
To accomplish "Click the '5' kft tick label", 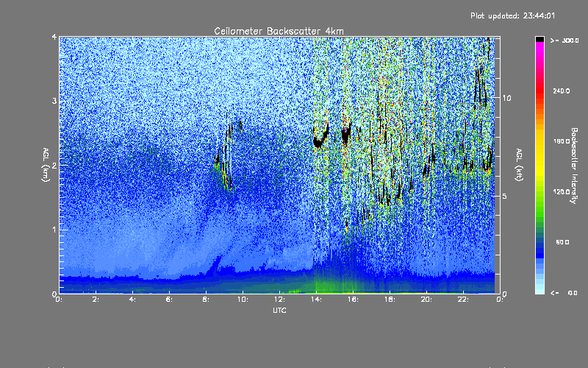I will (x=504, y=196).
